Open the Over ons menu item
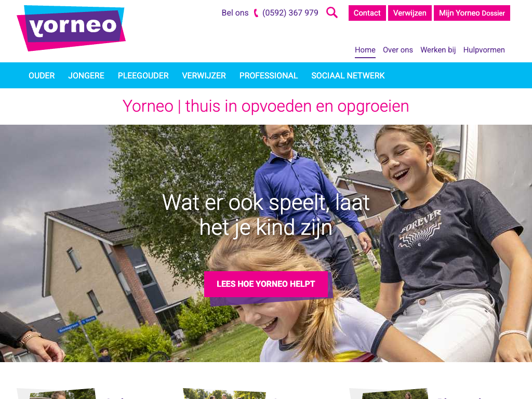 coord(397,50)
